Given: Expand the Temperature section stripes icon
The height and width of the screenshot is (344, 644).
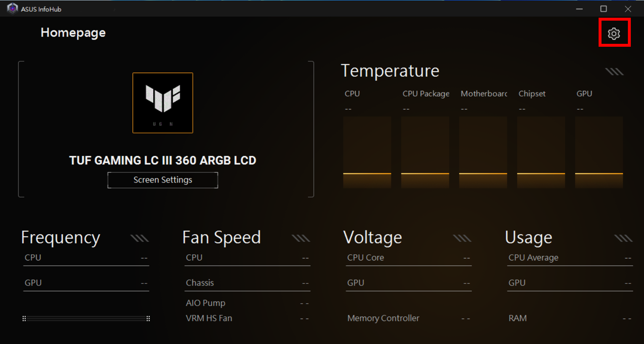Looking at the screenshot, I should (x=614, y=71).
